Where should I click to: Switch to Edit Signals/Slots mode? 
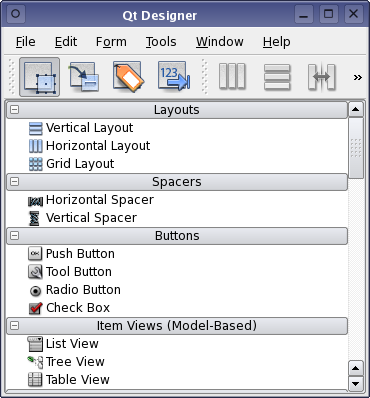[x=84, y=77]
